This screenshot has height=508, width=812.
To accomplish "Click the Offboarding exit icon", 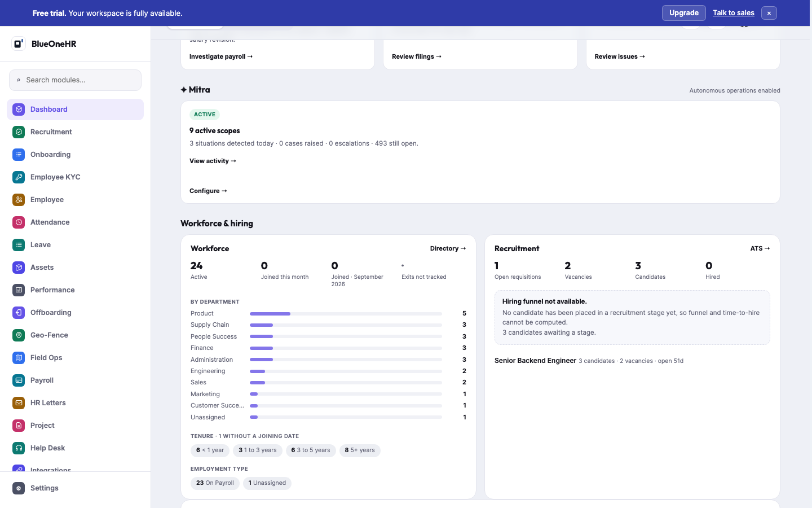I will coord(19,313).
